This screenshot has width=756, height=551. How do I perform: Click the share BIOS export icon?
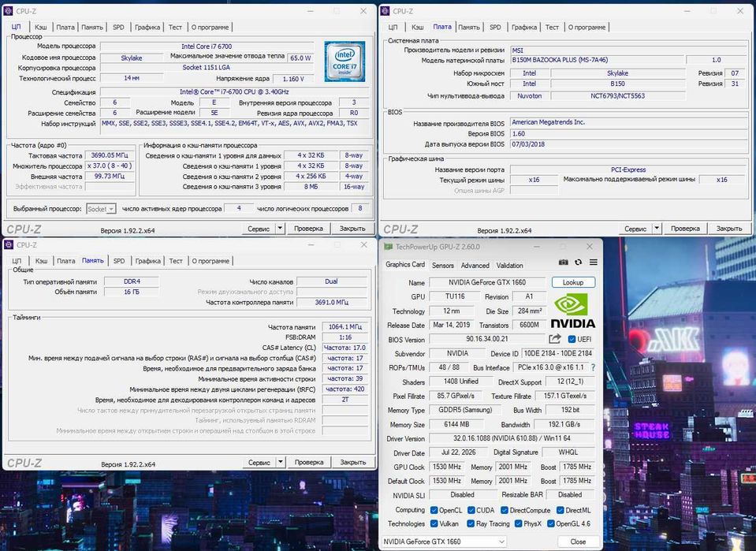(x=555, y=339)
